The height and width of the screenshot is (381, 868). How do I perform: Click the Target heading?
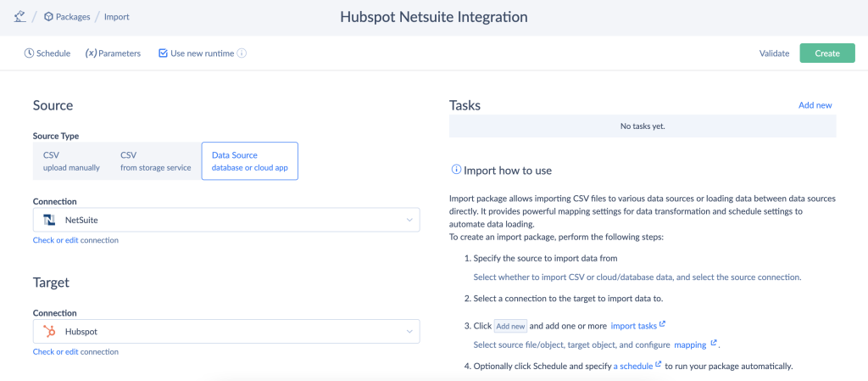pyautogui.click(x=52, y=283)
